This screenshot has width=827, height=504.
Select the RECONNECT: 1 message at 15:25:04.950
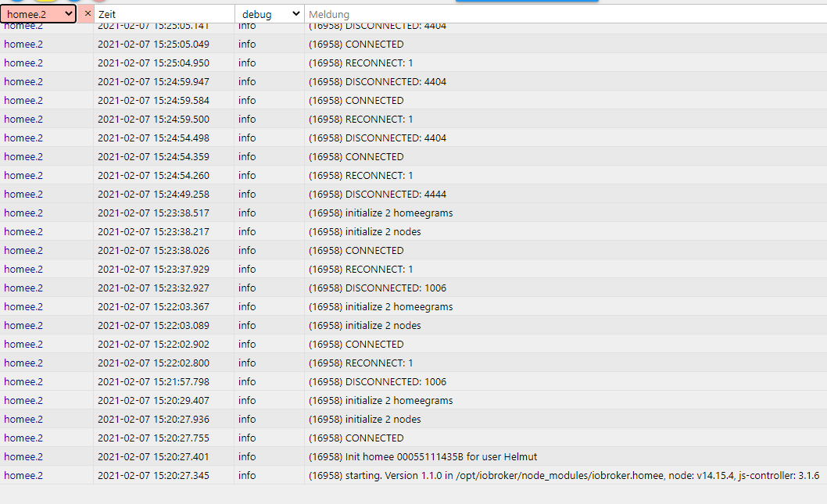[x=361, y=63]
